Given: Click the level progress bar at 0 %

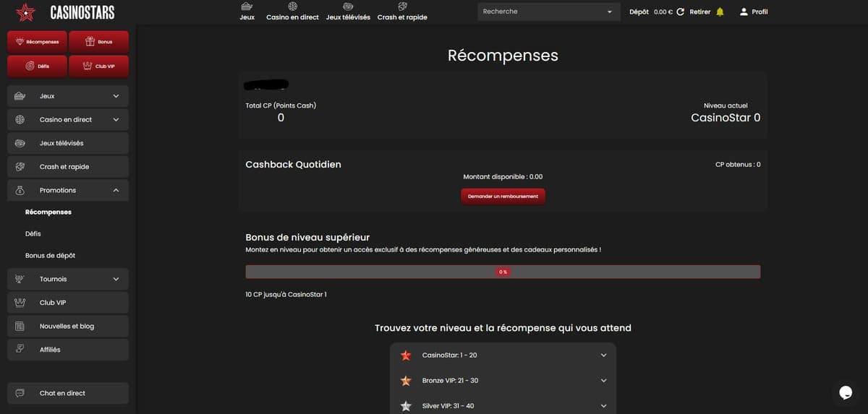Looking at the screenshot, I should (503, 272).
